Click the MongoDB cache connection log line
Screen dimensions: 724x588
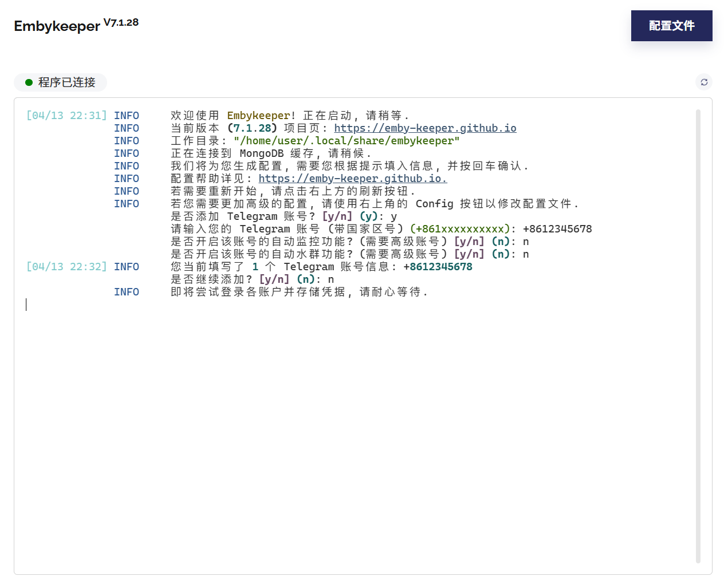pyautogui.click(x=271, y=153)
